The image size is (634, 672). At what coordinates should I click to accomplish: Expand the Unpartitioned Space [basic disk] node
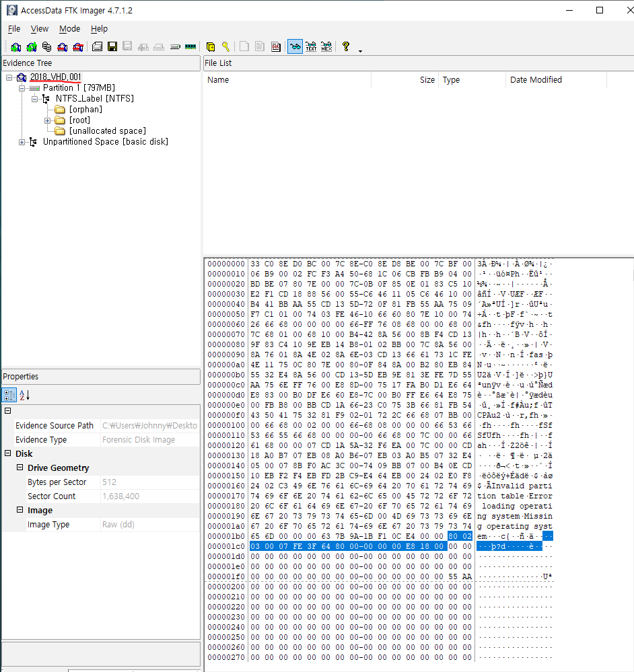pos(22,143)
